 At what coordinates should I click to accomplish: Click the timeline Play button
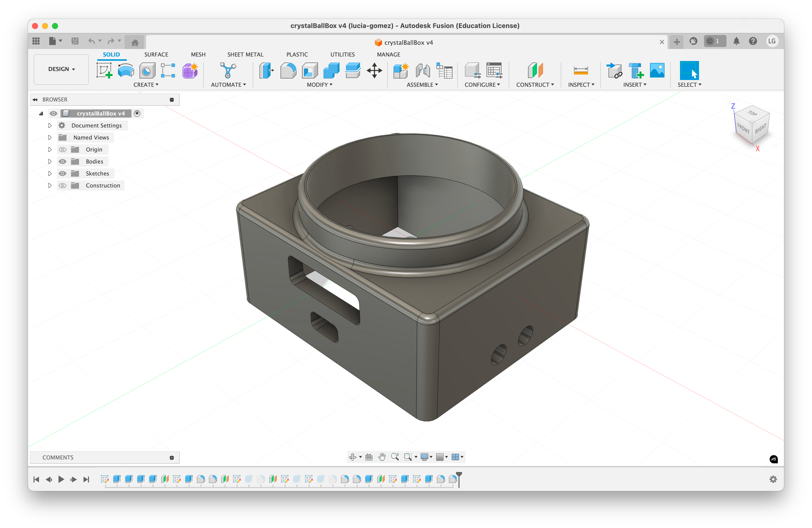coord(61,479)
